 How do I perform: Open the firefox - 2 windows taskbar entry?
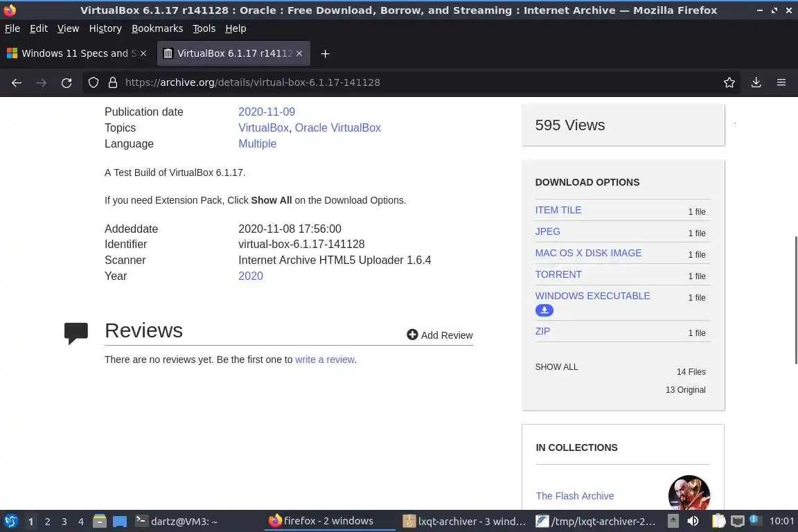pyautogui.click(x=329, y=522)
